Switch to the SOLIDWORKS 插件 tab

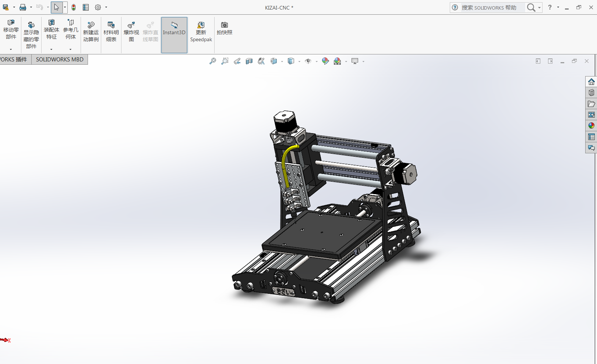(x=14, y=60)
